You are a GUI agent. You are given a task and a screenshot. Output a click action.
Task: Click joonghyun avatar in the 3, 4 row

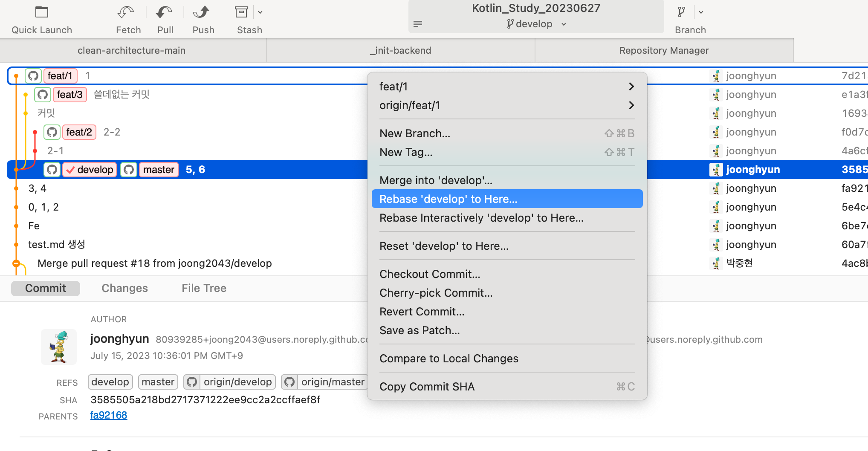716,188
